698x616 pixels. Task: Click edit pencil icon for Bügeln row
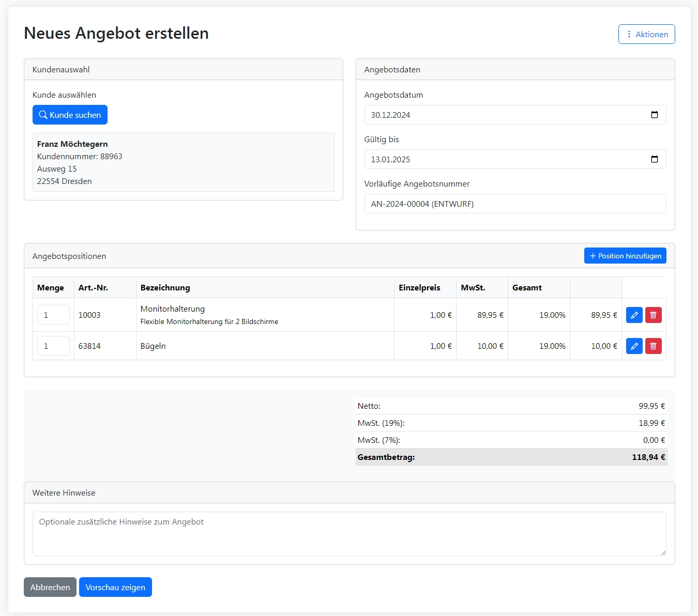(634, 346)
